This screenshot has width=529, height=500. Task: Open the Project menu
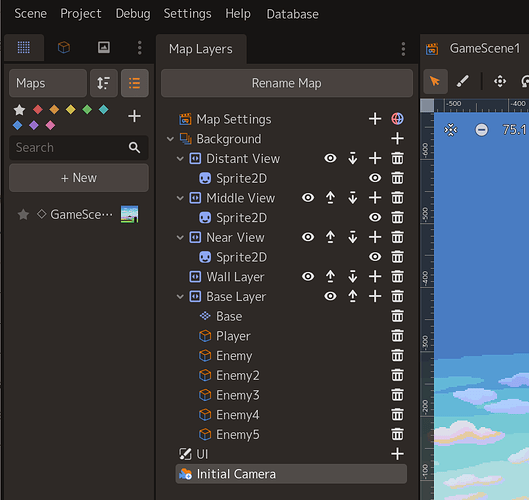[81, 14]
